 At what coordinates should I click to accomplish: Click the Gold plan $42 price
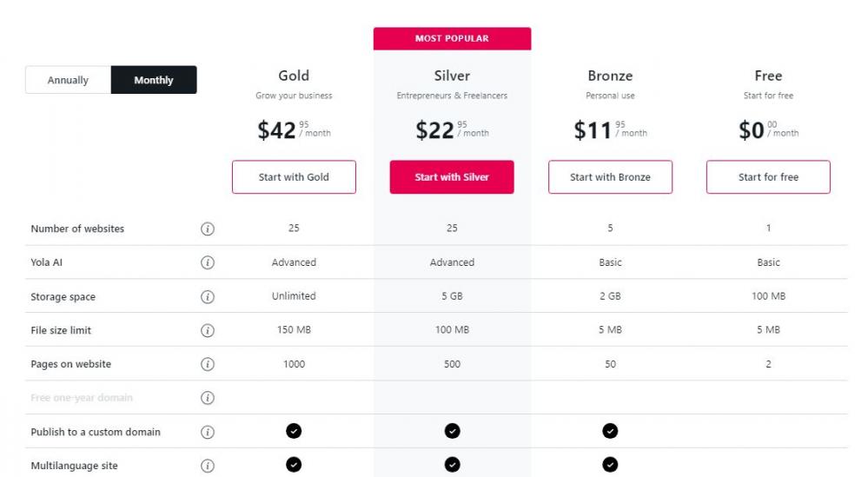coord(278,130)
